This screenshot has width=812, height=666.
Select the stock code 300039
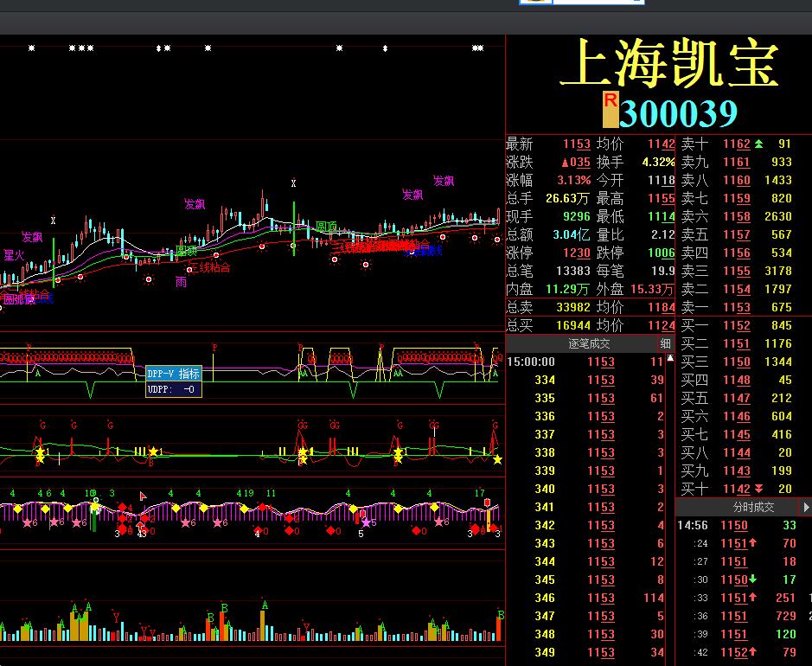pos(678,113)
